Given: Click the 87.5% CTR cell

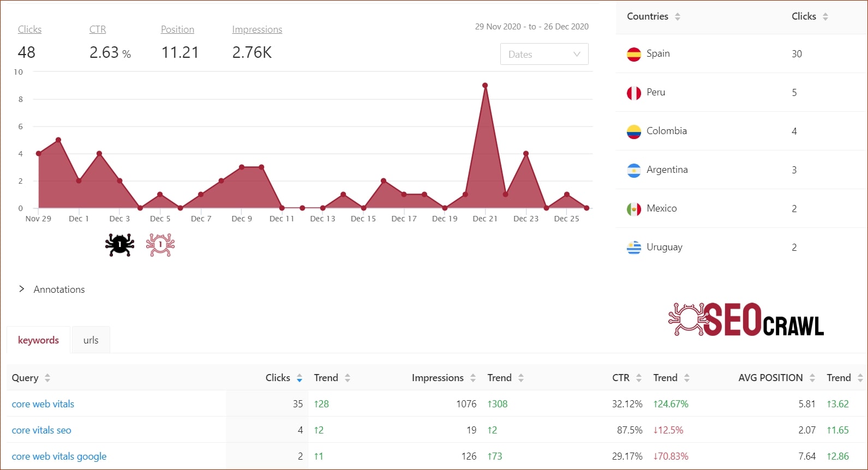Looking at the screenshot, I should click(x=630, y=430).
